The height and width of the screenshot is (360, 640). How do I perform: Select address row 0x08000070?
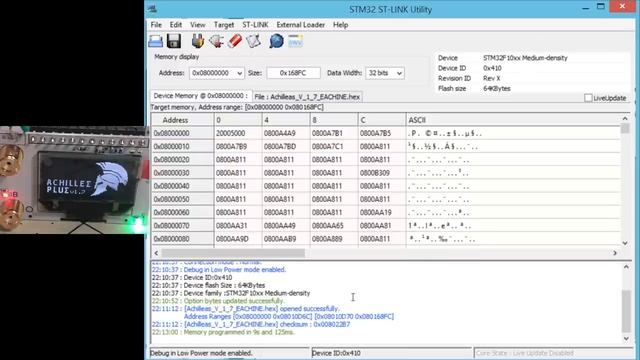point(182,225)
